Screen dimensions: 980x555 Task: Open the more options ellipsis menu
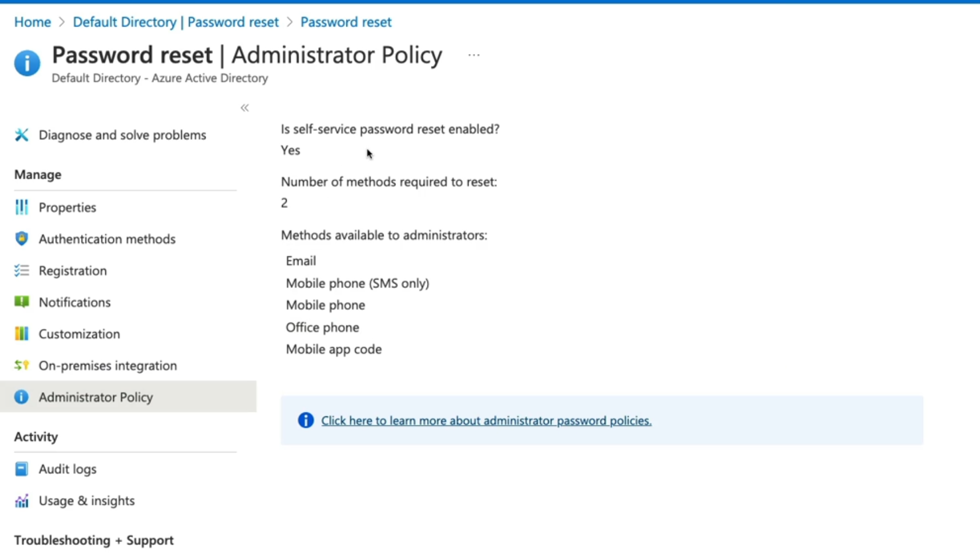(x=474, y=55)
